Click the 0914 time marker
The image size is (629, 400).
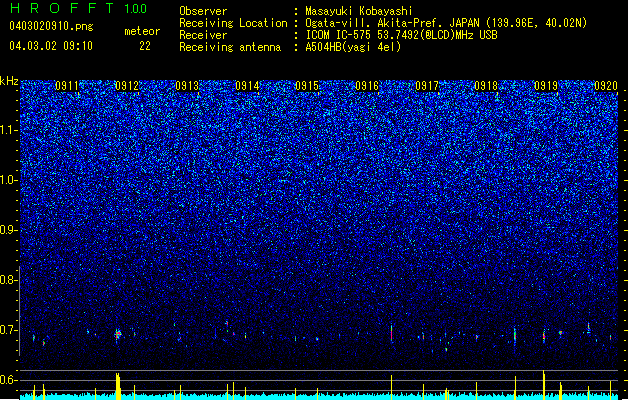tap(247, 86)
